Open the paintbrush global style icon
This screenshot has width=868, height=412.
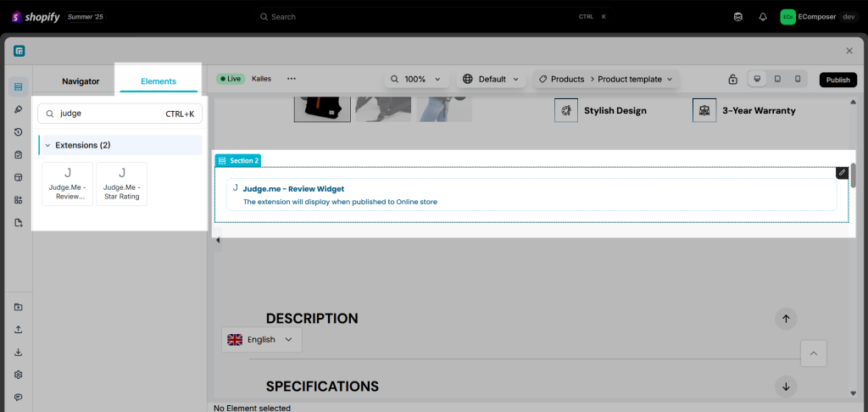[x=19, y=109]
